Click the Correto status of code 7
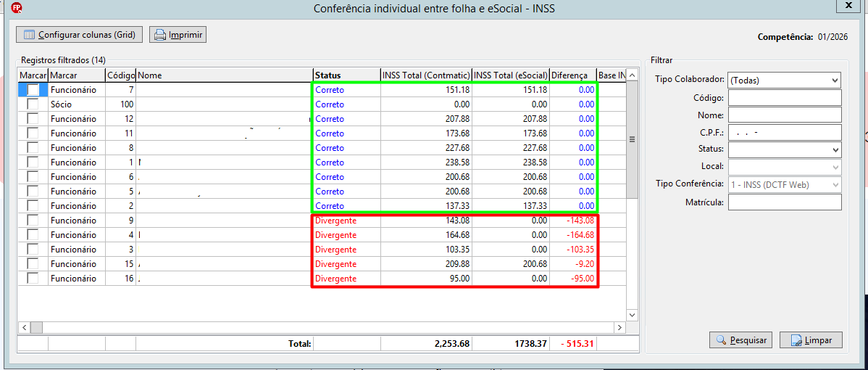The width and height of the screenshot is (868, 370). pos(330,90)
